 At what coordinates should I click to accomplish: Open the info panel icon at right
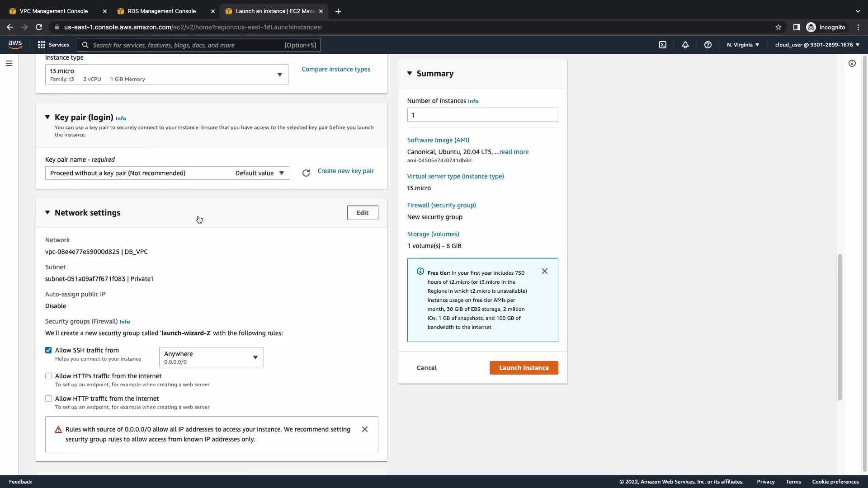[x=852, y=63]
